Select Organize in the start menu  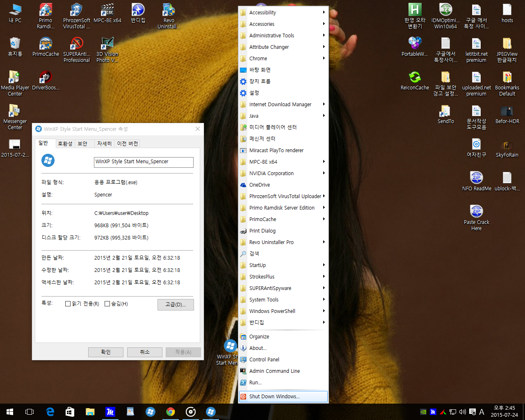click(283, 337)
